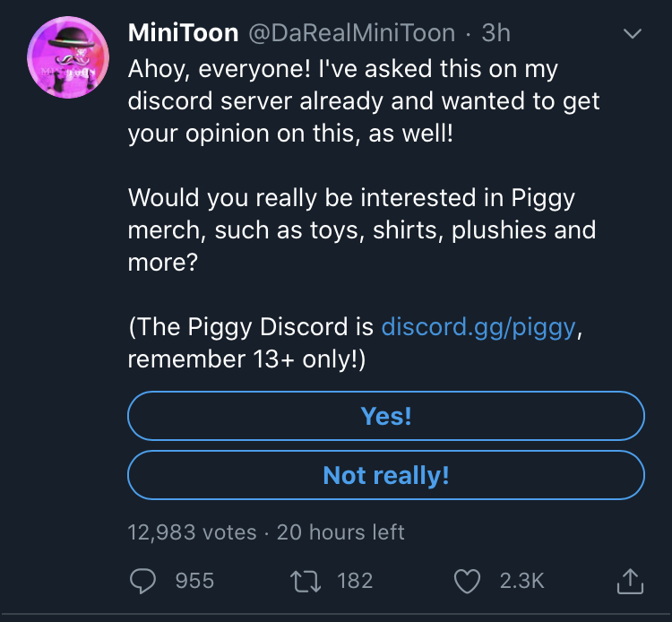Screen dimensions: 672x622
Task: Select the 955 replies count
Action: tap(194, 581)
